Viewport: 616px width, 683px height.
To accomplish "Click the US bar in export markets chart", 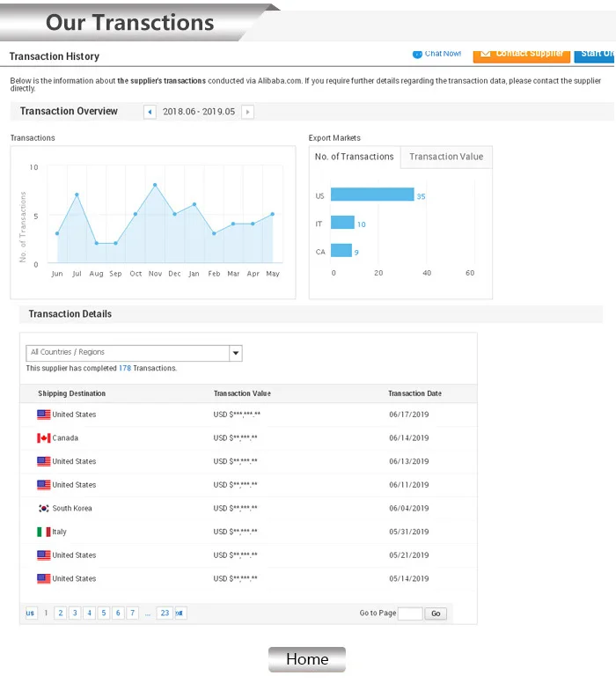I will 372,195.
